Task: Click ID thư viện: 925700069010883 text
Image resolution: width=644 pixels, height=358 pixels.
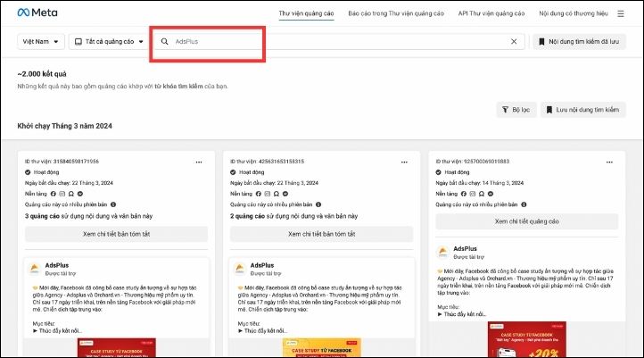Action: point(473,162)
